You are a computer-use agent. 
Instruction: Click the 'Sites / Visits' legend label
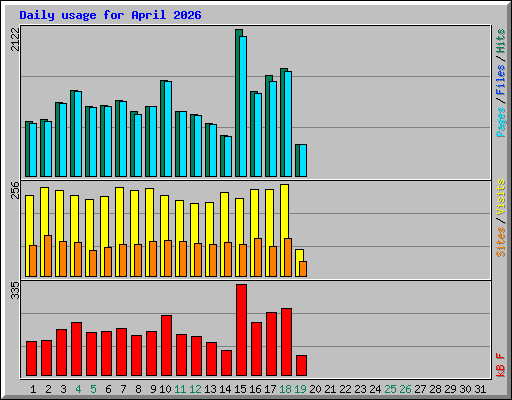pyautogui.click(x=500, y=218)
